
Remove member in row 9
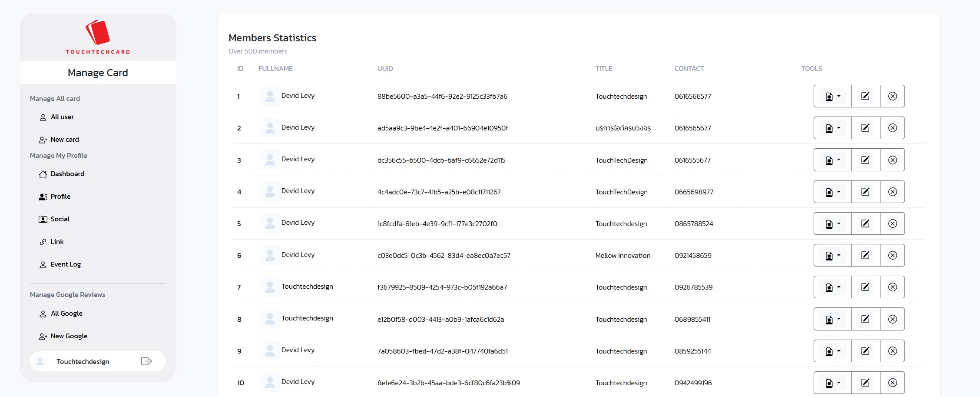(x=892, y=351)
